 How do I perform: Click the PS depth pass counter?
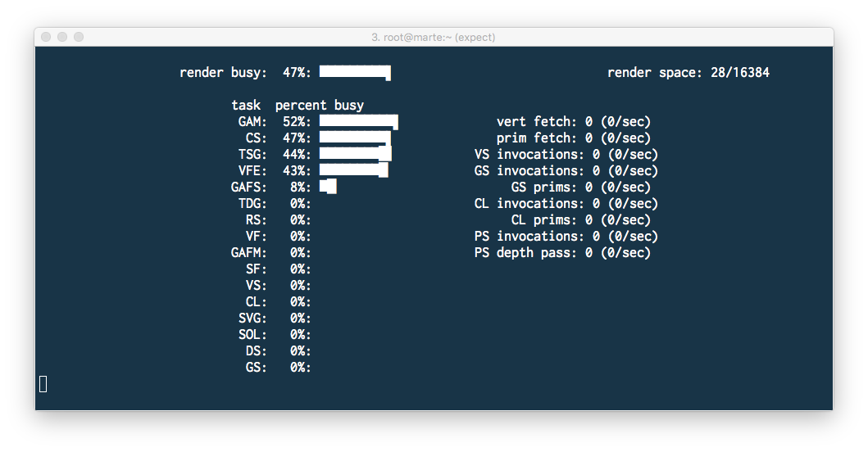[562, 253]
